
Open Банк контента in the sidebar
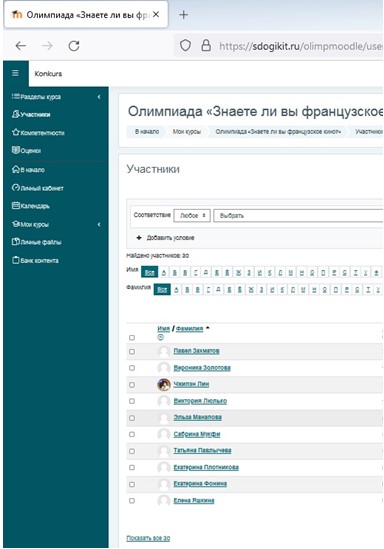pyautogui.click(x=35, y=260)
